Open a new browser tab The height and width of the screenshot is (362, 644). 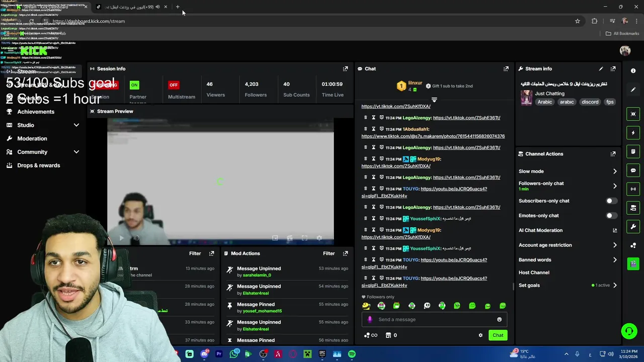178,7
